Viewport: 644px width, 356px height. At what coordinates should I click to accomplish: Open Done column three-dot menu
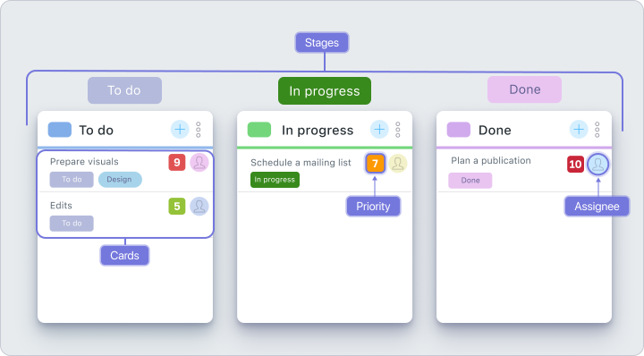(x=597, y=130)
